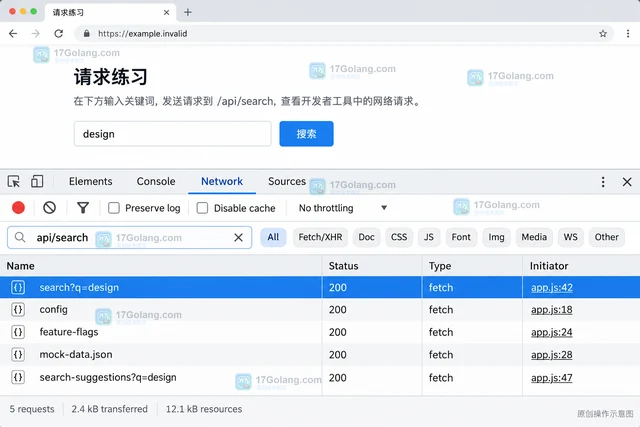This screenshot has height=427, width=640.
Task: Click the JSON icon beside mock-data.json
Action: tap(18, 354)
